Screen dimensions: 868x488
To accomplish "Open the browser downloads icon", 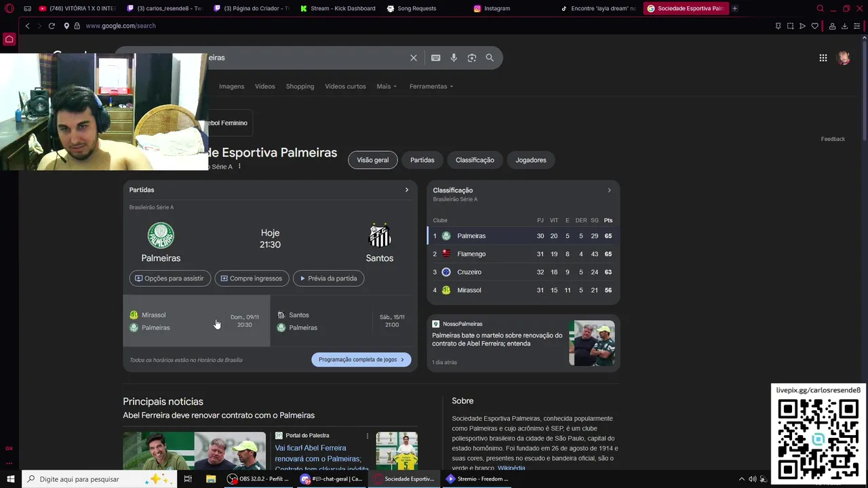I will (x=844, y=26).
